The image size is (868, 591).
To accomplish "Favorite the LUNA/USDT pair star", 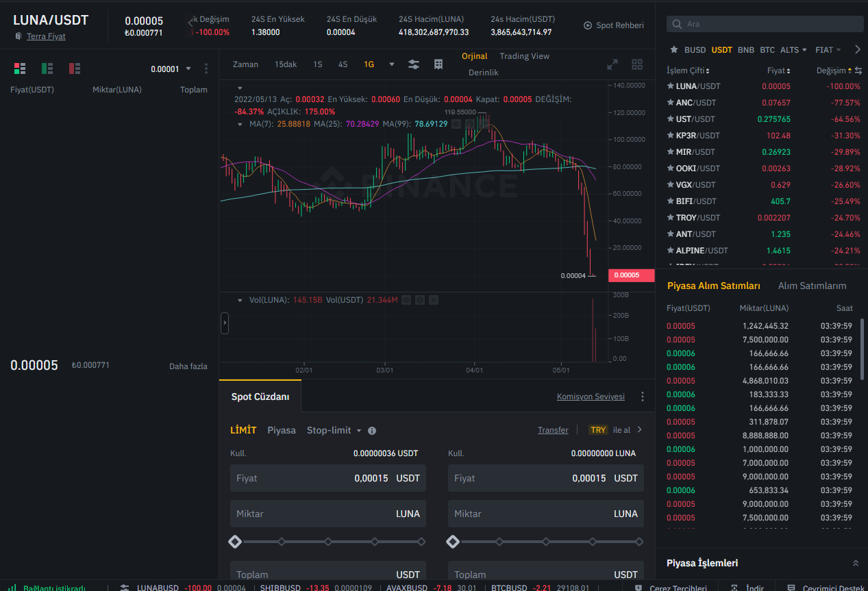I will click(670, 86).
